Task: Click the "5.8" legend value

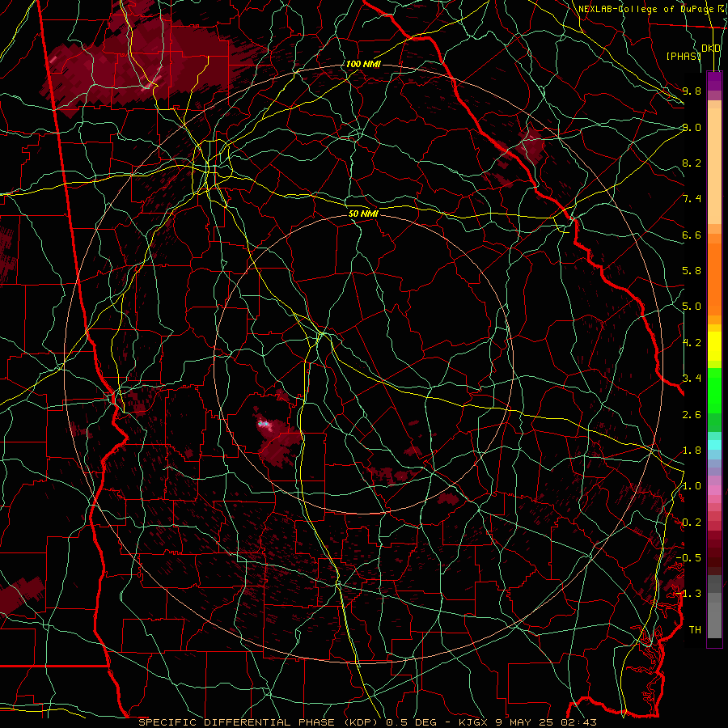Action: click(x=692, y=271)
